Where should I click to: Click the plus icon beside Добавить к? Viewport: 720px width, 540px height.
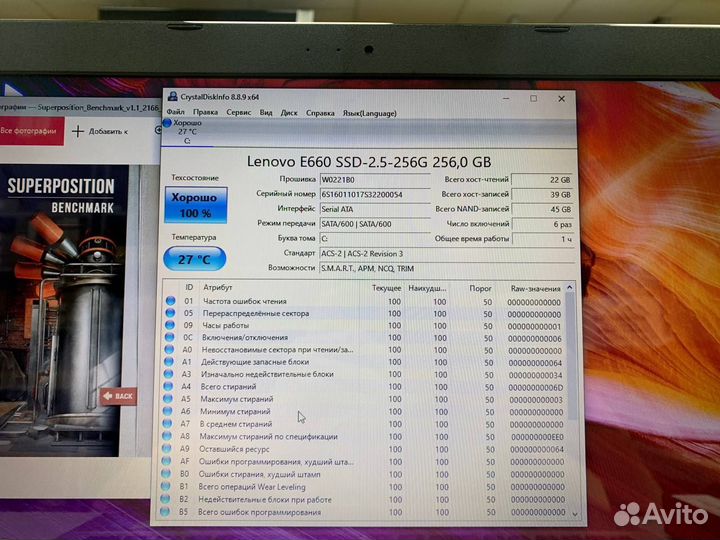[78, 131]
